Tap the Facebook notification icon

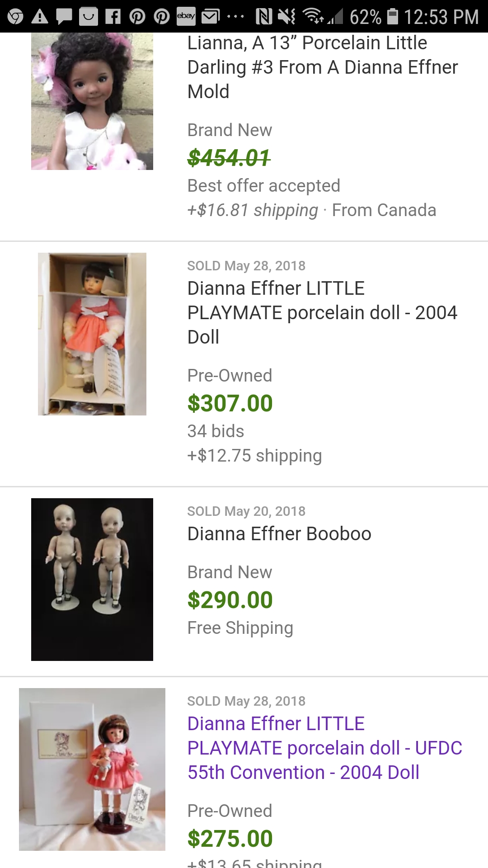point(113,17)
